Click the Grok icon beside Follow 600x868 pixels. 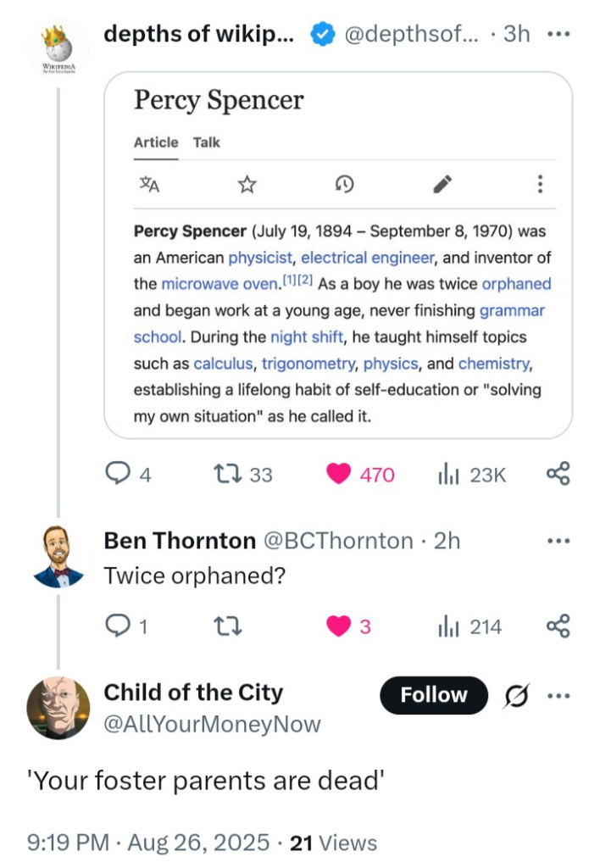click(515, 695)
